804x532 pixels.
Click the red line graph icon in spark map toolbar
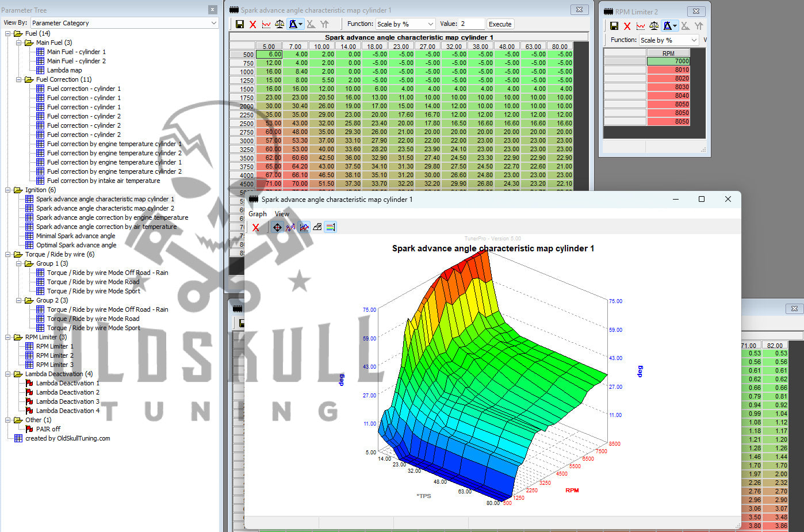266,24
